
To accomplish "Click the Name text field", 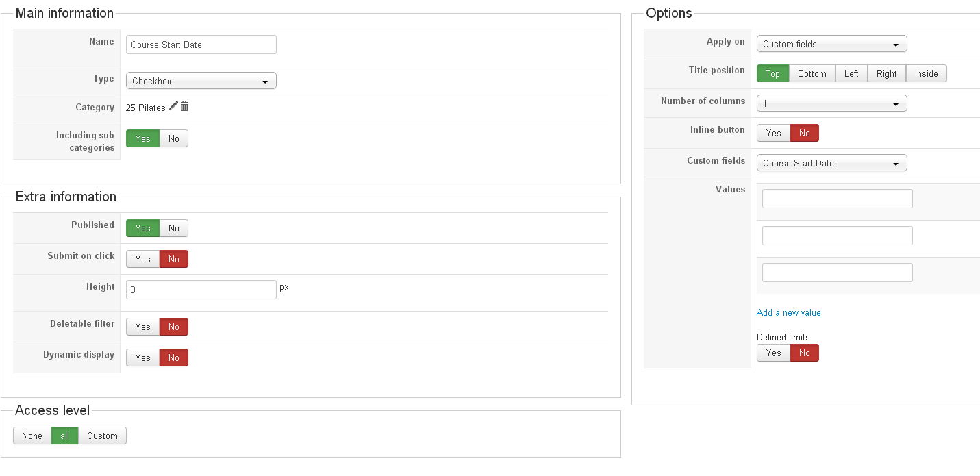I will click(201, 45).
